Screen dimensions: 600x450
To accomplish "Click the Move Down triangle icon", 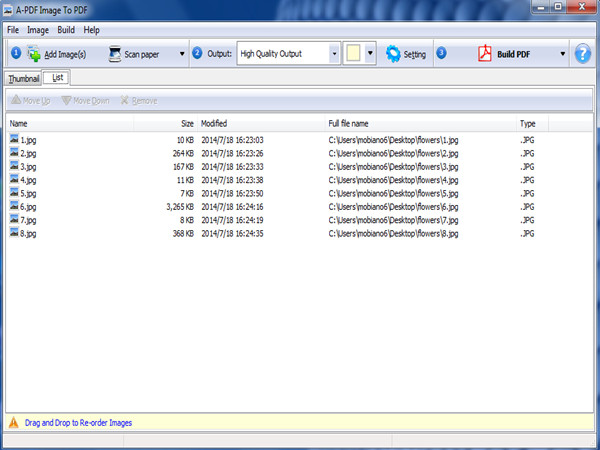I will pyautogui.click(x=66, y=100).
